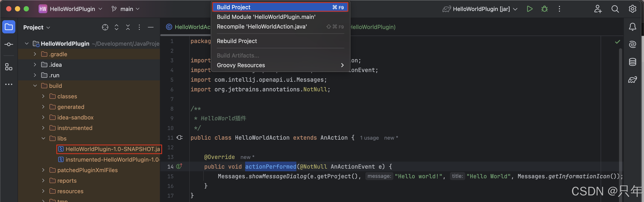The width and height of the screenshot is (644, 202).
Task: Expand the classes folder
Action: (x=43, y=96)
